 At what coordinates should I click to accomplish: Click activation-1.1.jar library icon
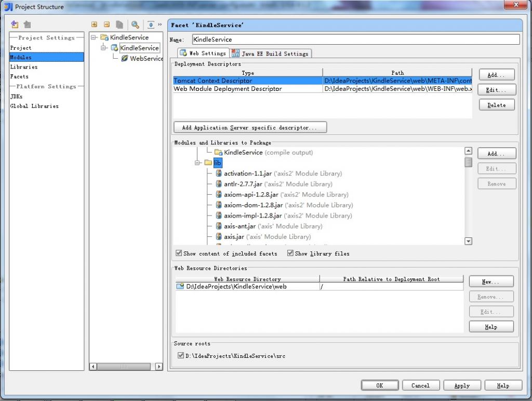219,173
